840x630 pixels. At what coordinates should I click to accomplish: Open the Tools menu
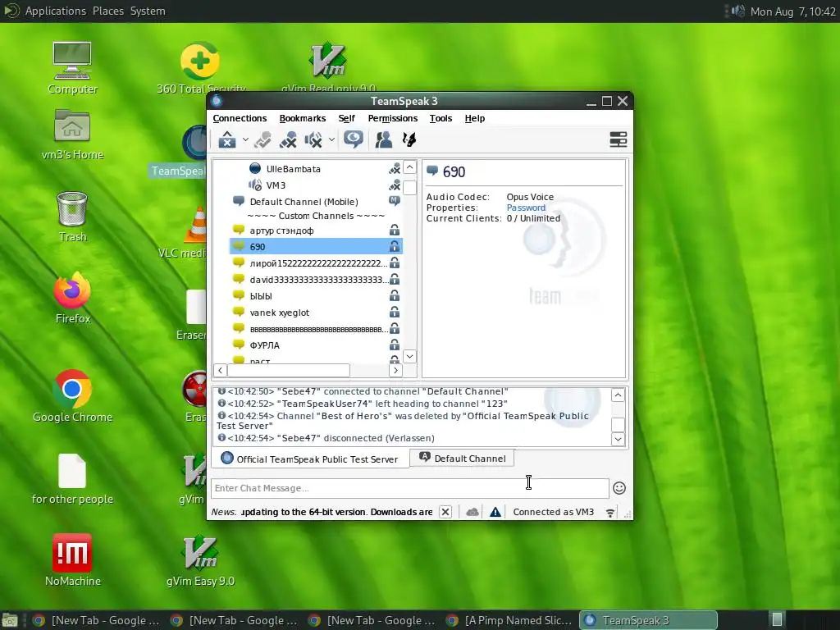441,118
